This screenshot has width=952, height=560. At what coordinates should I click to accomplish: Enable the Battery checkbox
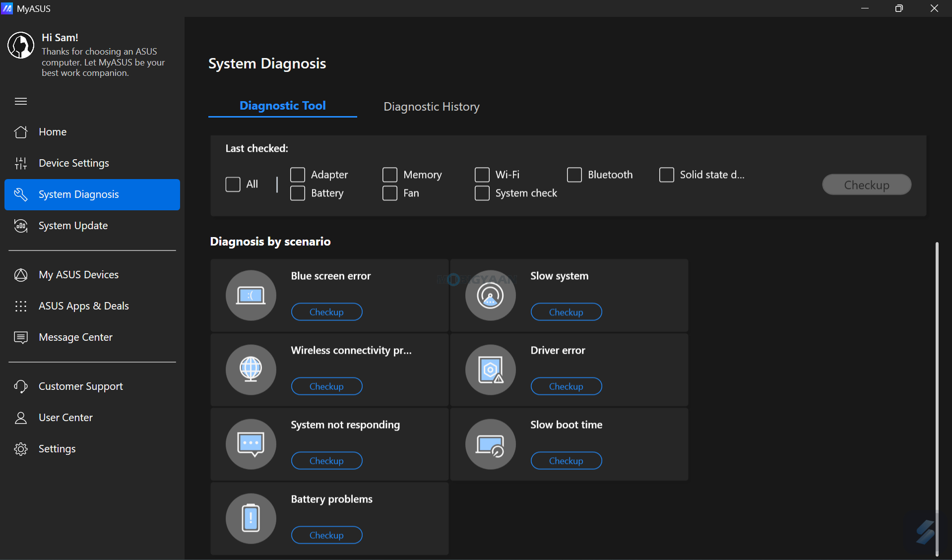point(298,193)
